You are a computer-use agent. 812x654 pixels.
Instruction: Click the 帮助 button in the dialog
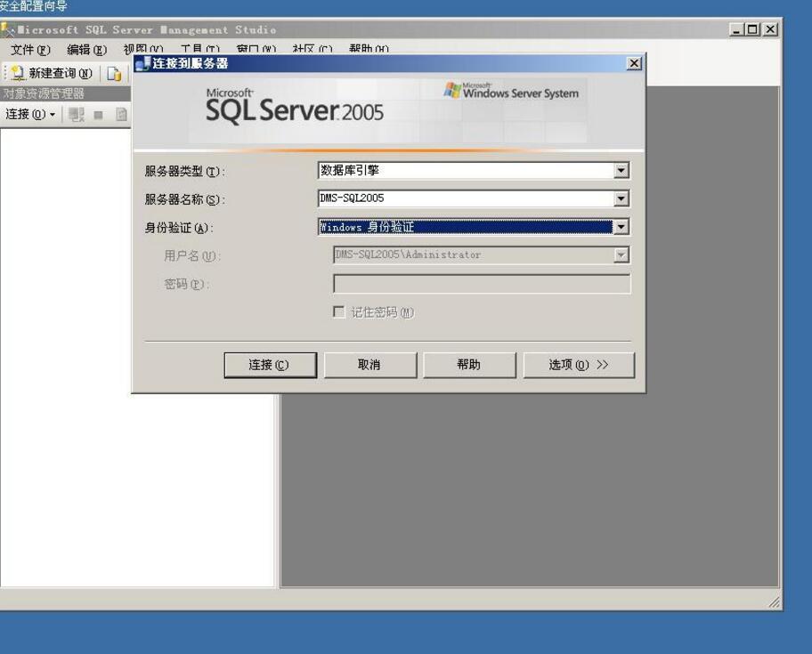pyautogui.click(x=469, y=366)
